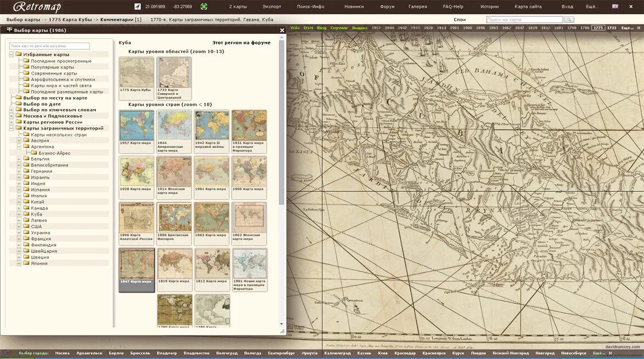
Task: Collapse the Аргентина tree node
Action: [x=19, y=147]
